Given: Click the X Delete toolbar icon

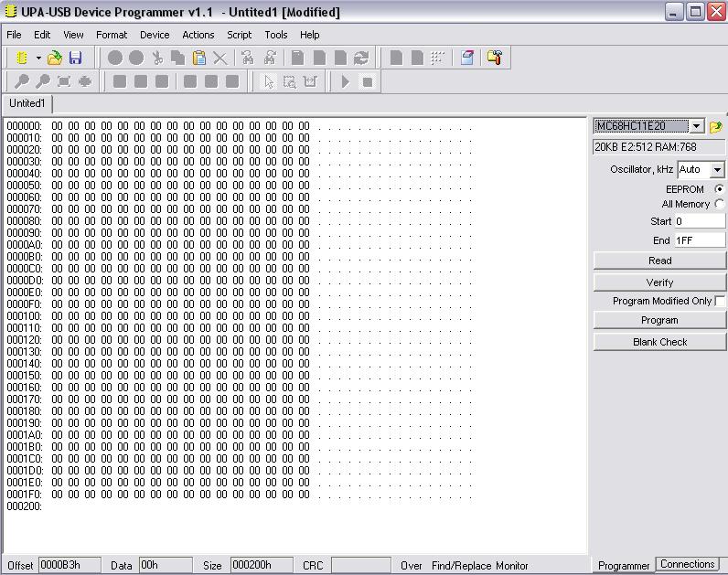Looking at the screenshot, I should click(220, 58).
